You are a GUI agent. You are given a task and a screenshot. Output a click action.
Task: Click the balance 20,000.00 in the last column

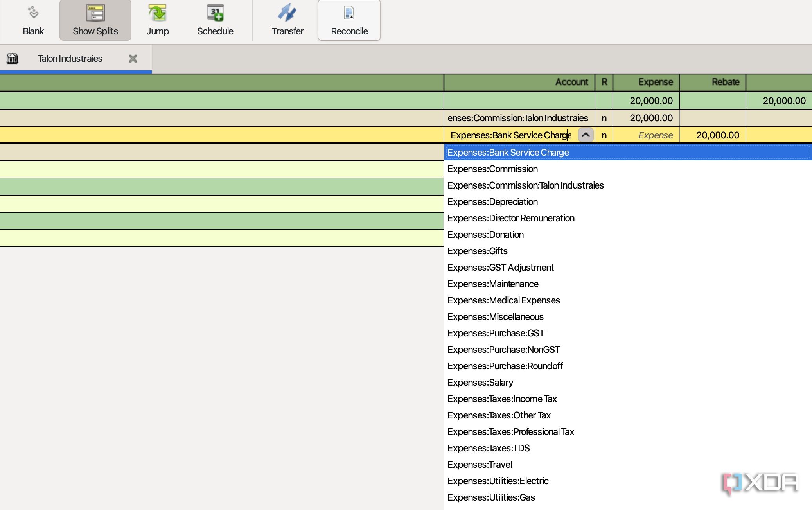[x=779, y=101]
